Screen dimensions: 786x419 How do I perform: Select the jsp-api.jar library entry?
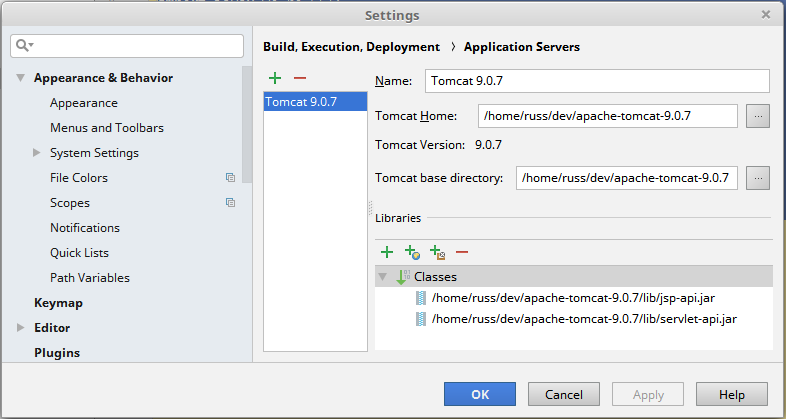point(573,298)
